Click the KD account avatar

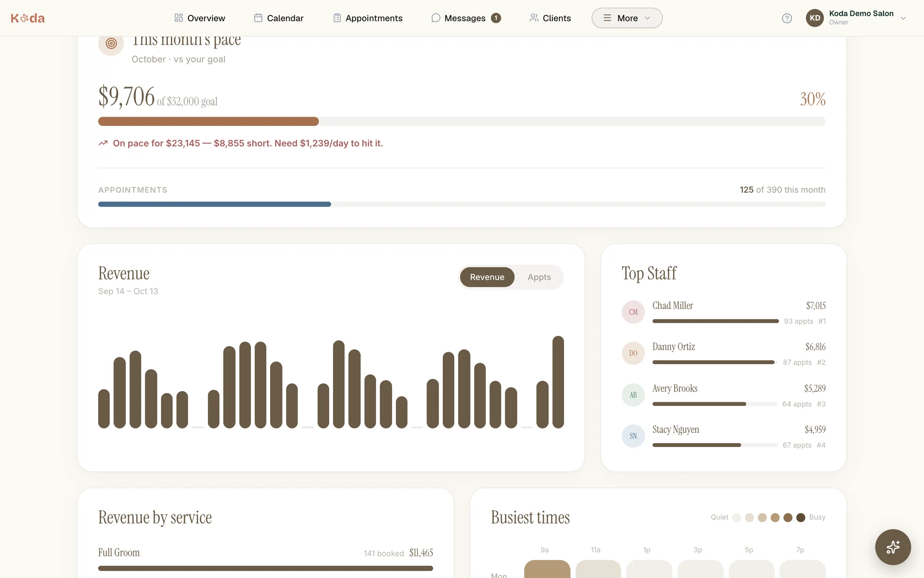point(815,18)
